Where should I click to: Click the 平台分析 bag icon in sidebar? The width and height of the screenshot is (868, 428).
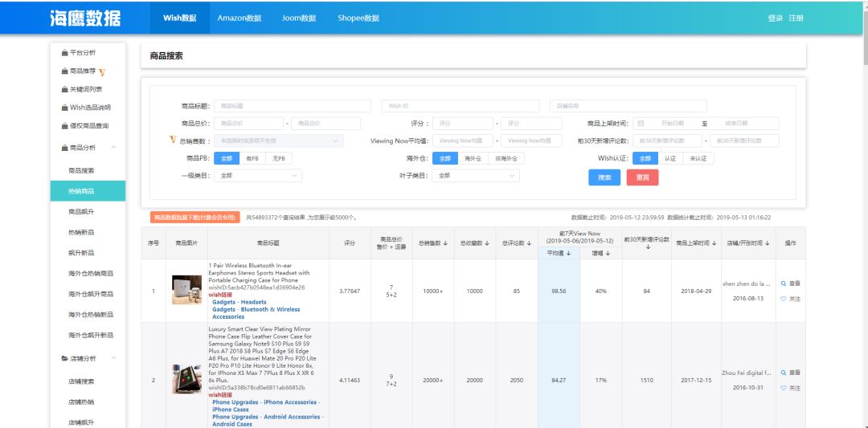click(x=64, y=53)
